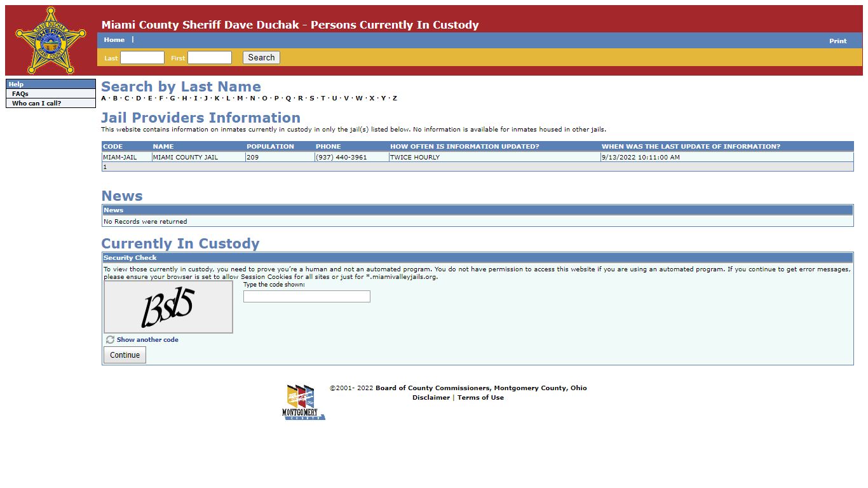
Task: Click the captcha code image
Action: [x=168, y=307]
